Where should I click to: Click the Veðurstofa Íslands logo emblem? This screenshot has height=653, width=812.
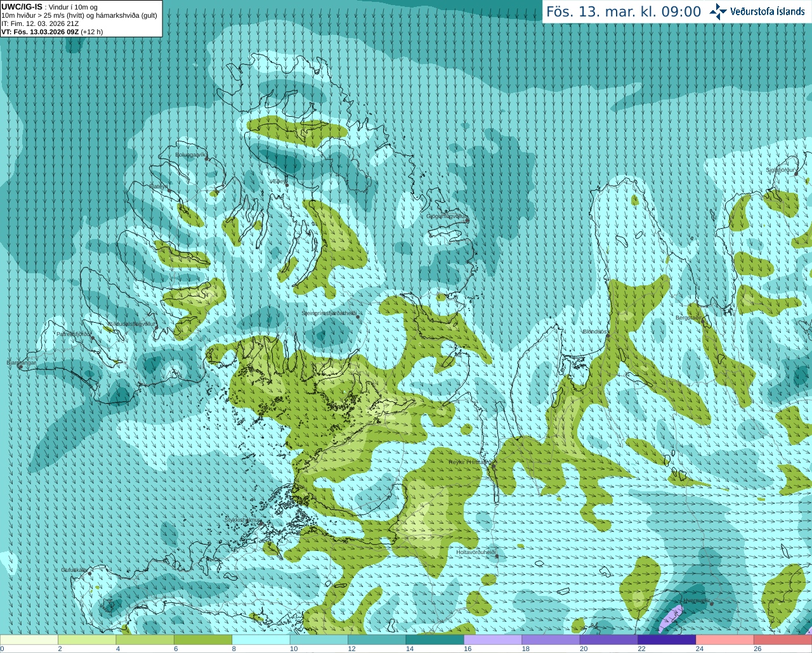coord(718,11)
